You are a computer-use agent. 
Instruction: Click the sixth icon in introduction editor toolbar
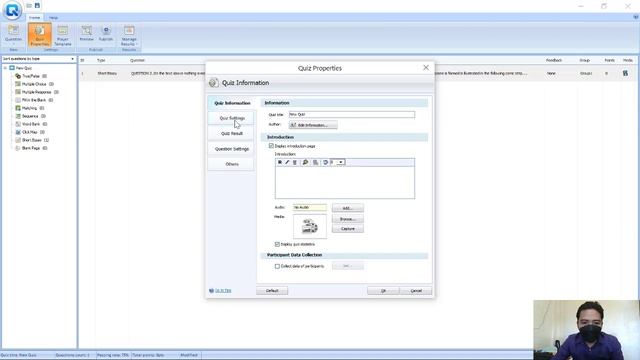tap(325, 162)
